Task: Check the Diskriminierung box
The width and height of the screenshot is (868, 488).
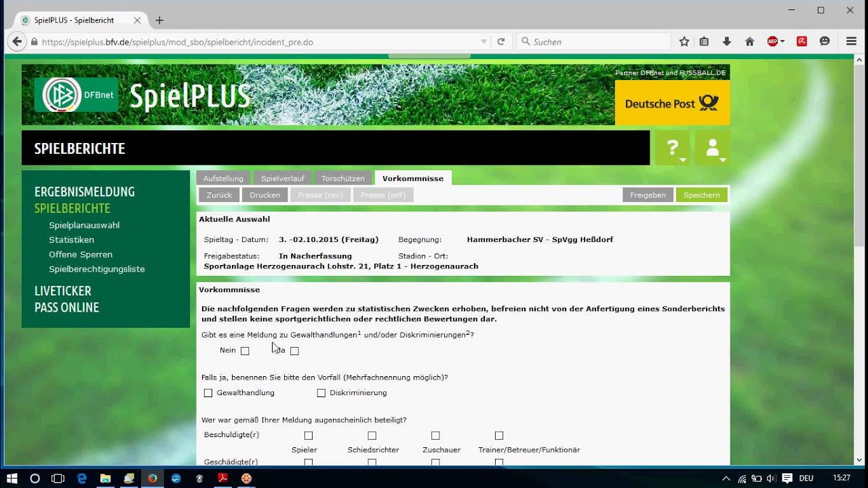Action: click(x=321, y=393)
